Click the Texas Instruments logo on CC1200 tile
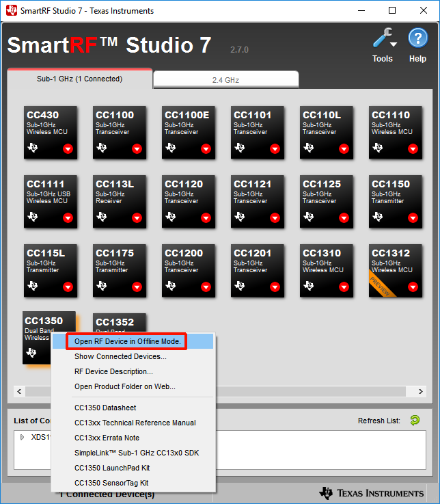This screenshot has height=504, width=440. click(171, 287)
